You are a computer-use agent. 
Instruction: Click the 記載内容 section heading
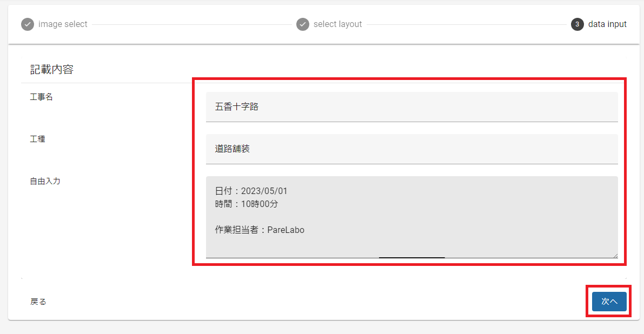[x=52, y=69]
